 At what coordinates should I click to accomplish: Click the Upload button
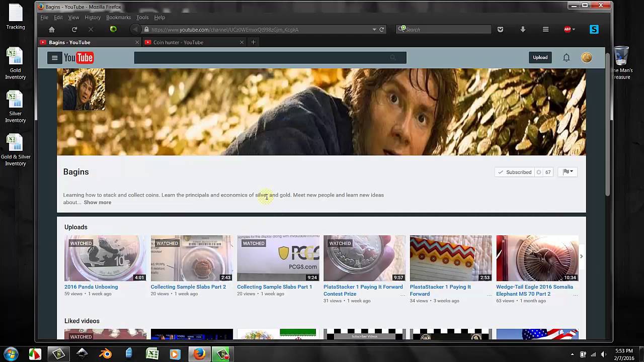pos(540,57)
